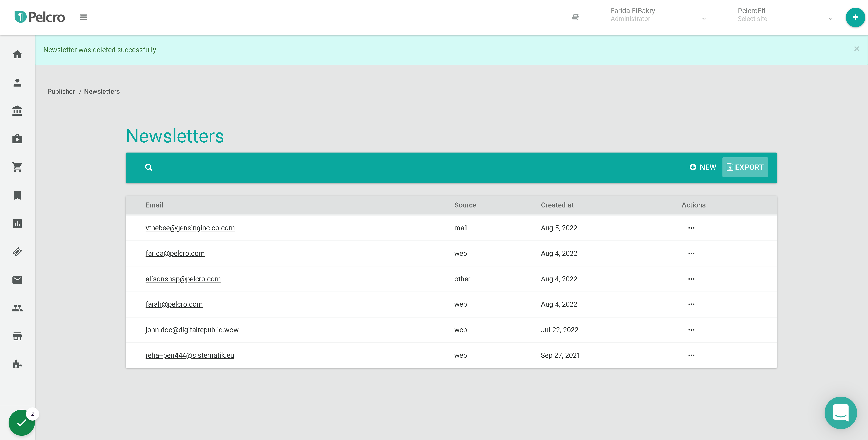The image size is (868, 440).
Task: Toggle the hamburger sidebar menu
Action: pos(83,17)
